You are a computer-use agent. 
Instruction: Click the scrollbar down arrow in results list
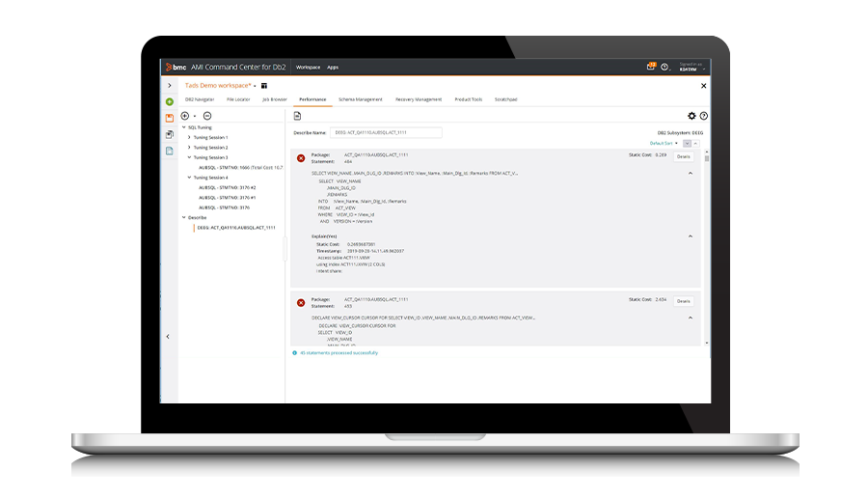(x=707, y=344)
